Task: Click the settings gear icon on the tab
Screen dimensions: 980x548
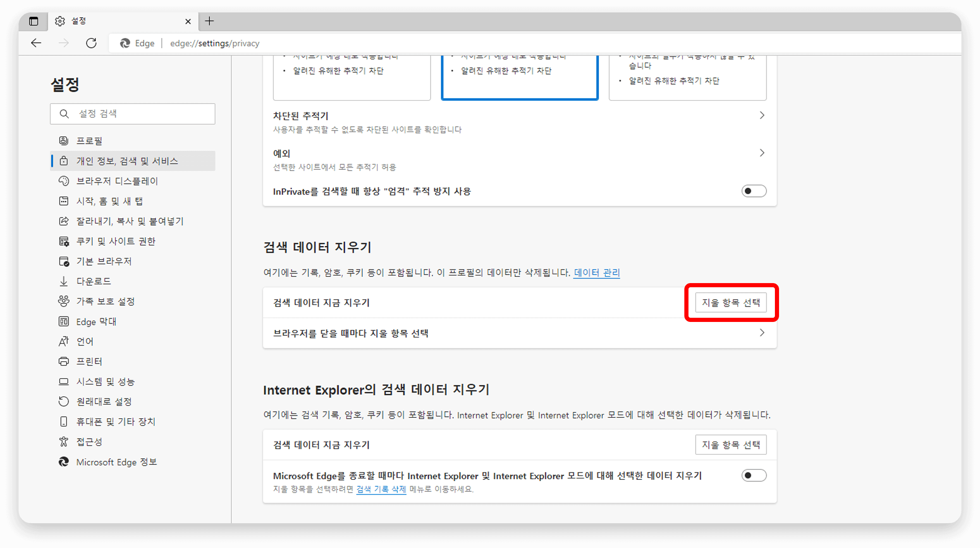Action: 60,21
